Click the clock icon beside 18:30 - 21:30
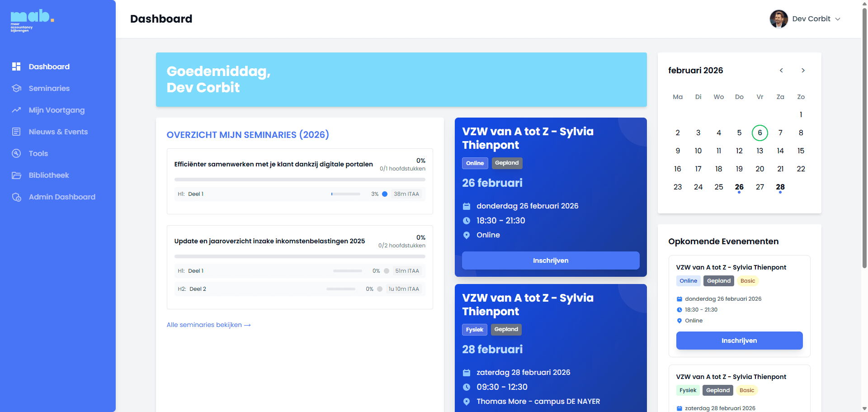The image size is (868, 412). coord(467,221)
